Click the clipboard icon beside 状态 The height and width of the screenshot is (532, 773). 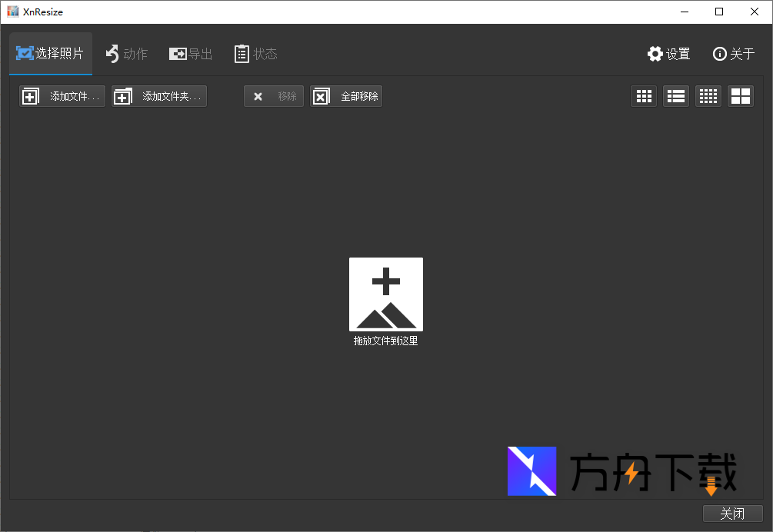[x=240, y=54]
